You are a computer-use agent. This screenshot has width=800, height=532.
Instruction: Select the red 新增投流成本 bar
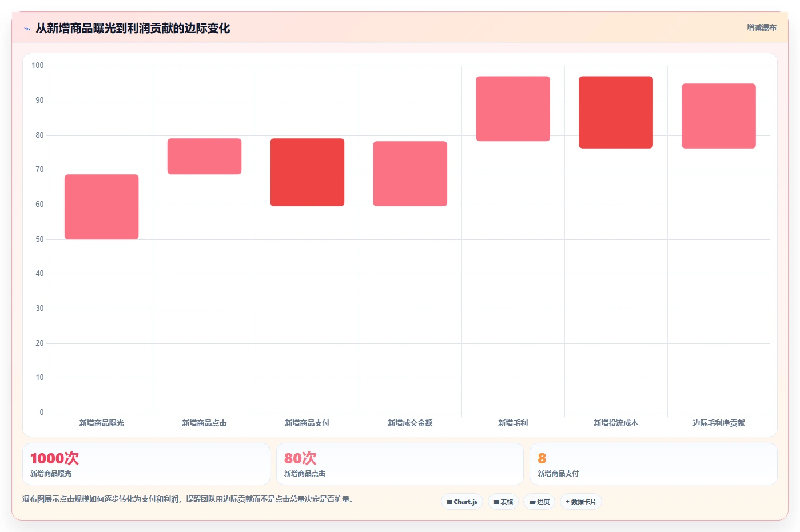tap(616, 112)
